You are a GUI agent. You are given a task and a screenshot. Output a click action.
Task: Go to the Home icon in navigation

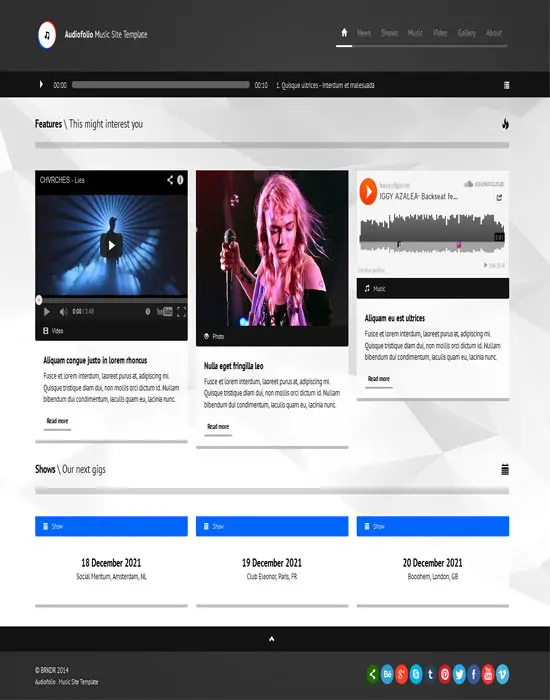[344, 33]
